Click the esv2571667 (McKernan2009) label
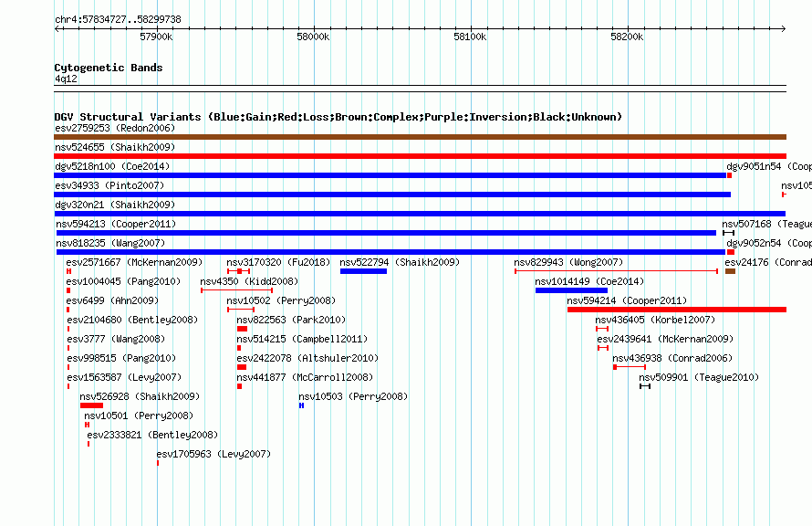This screenshot has width=812, height=526. coord(135,262)
